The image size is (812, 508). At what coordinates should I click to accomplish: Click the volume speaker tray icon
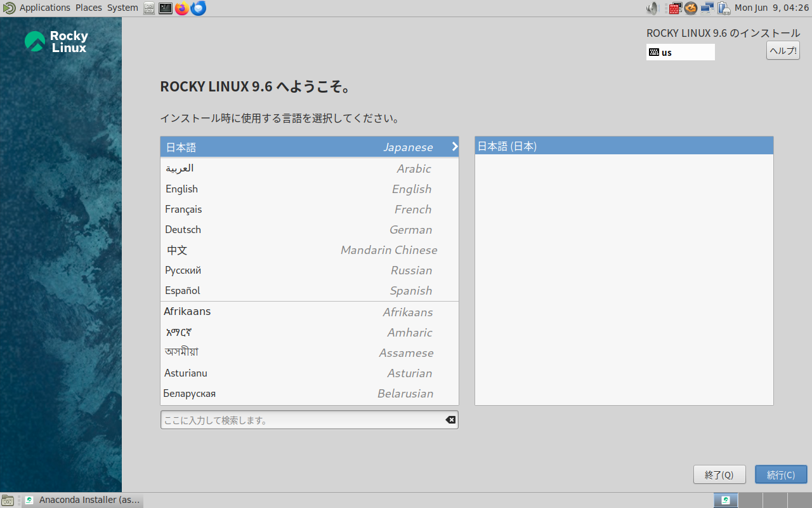tap(653, 8)
